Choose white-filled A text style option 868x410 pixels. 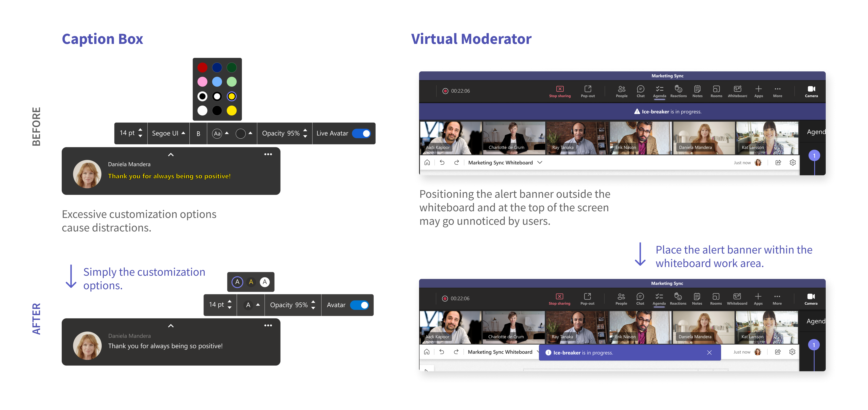(x=265, y=282)
